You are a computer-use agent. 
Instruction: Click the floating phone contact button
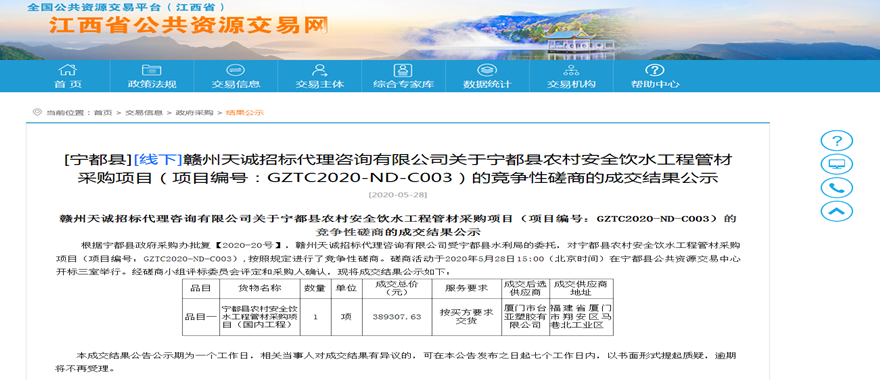837,187
